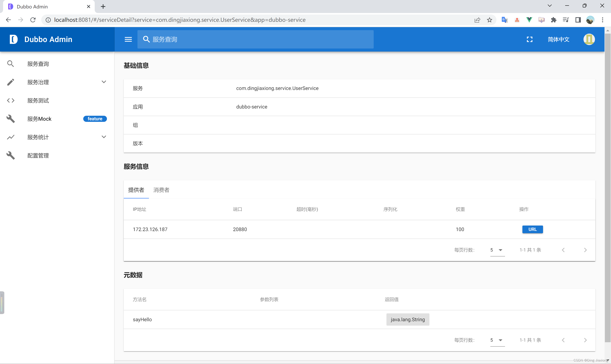Open provider table rows-per-page dropdown
This screenshot has height=364, width=611.
(497, 250)
